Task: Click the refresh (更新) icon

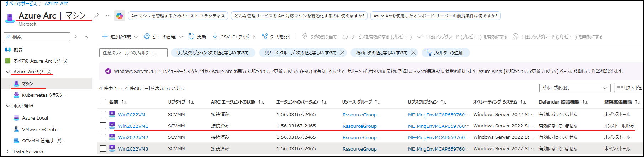Action: click(191, 37)
